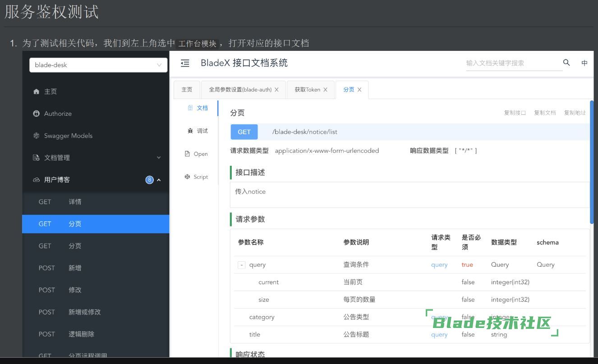598x364 pixels.
Task: Select the POST 修改 interface
Action: pos(96,290)
